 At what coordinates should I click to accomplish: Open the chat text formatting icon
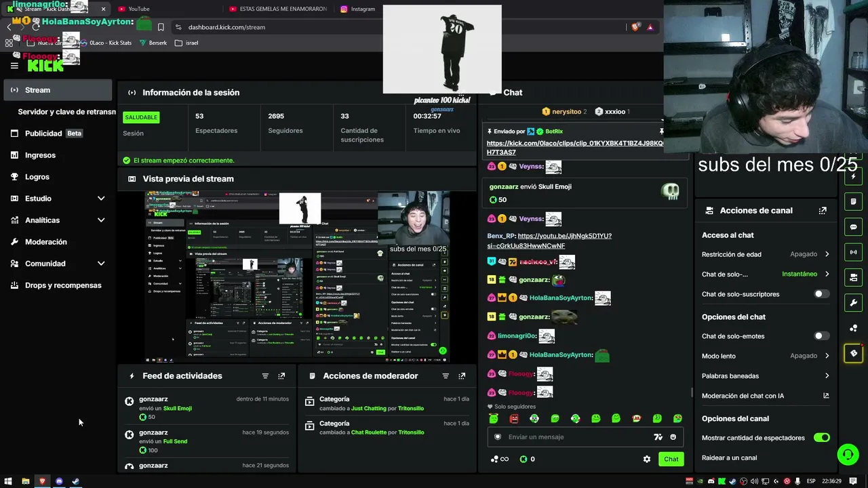[x=658, y=437]
